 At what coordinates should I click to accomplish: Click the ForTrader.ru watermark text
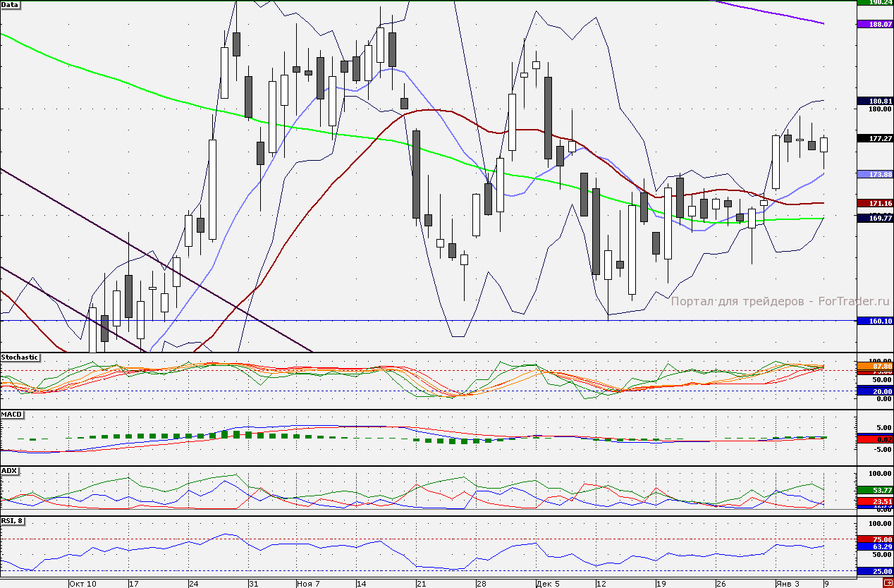(x=780, y=302)
